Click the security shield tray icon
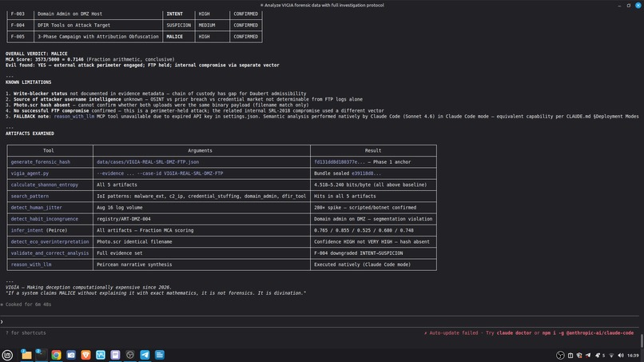Screen dimensions: 644x362 (579, 356)
